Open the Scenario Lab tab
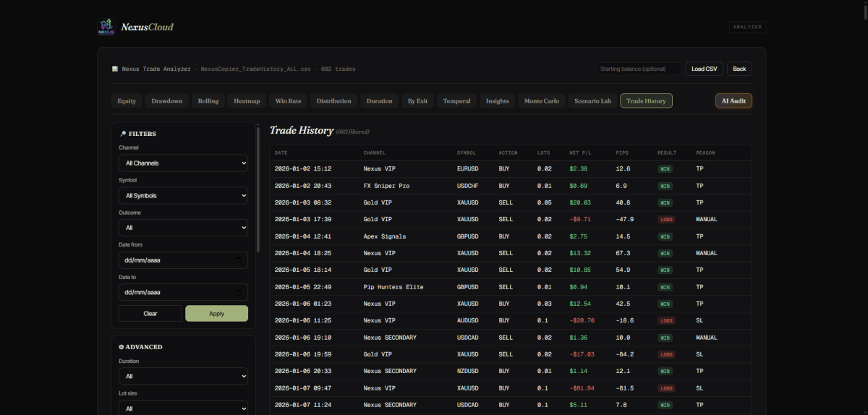 [593, 100]
